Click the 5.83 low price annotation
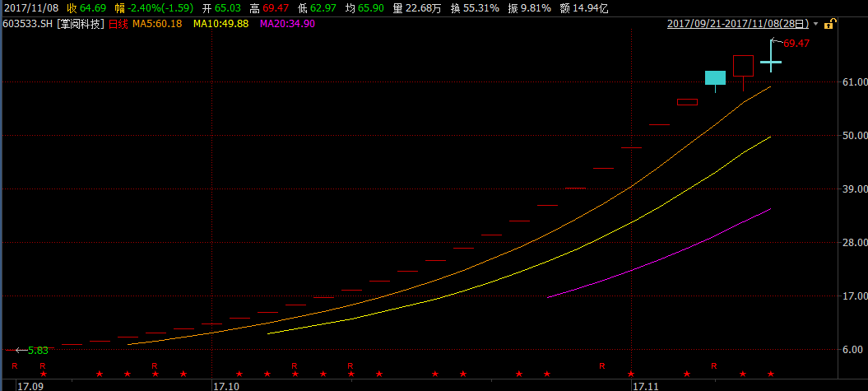 37,350
